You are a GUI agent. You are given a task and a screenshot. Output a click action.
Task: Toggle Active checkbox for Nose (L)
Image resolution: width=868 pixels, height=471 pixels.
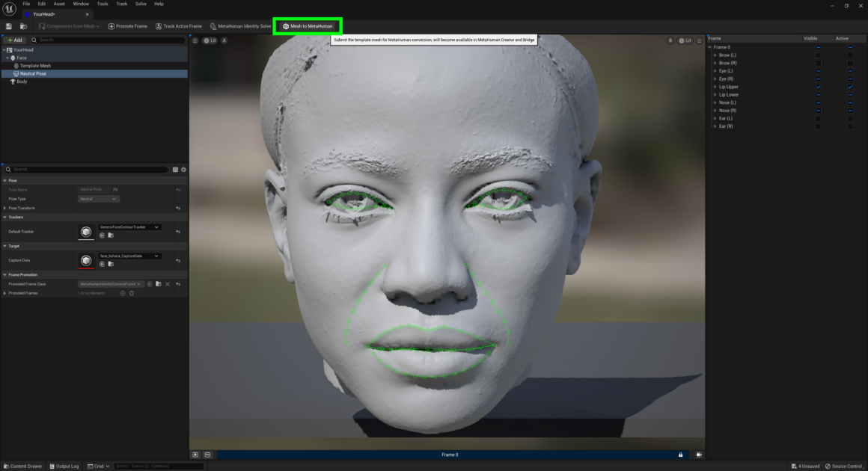(850, 103)
